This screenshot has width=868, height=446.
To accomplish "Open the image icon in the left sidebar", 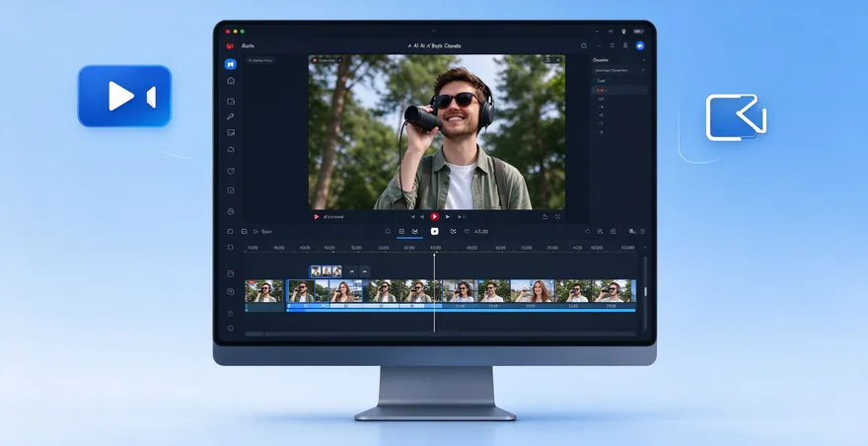I will (x=230, y=132).
